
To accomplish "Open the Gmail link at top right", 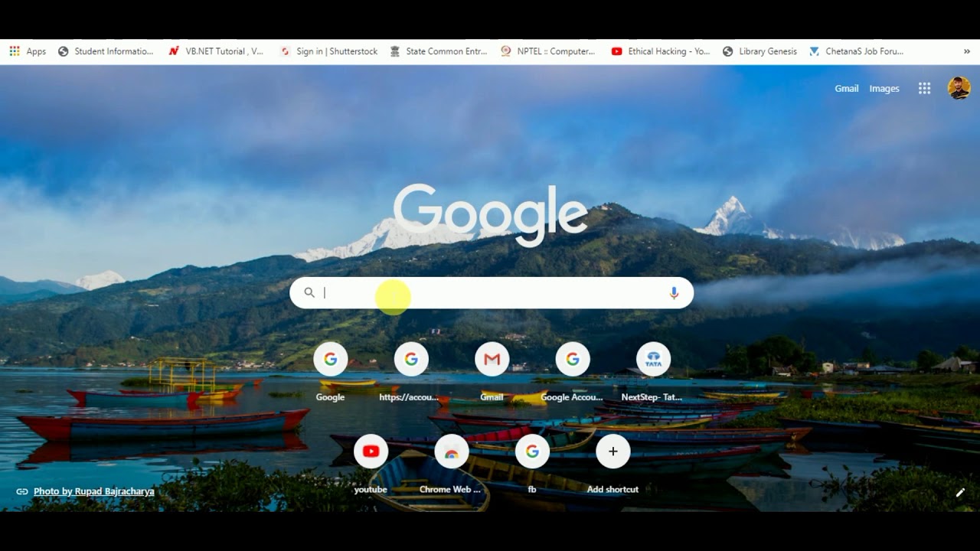I will point(846,89).
